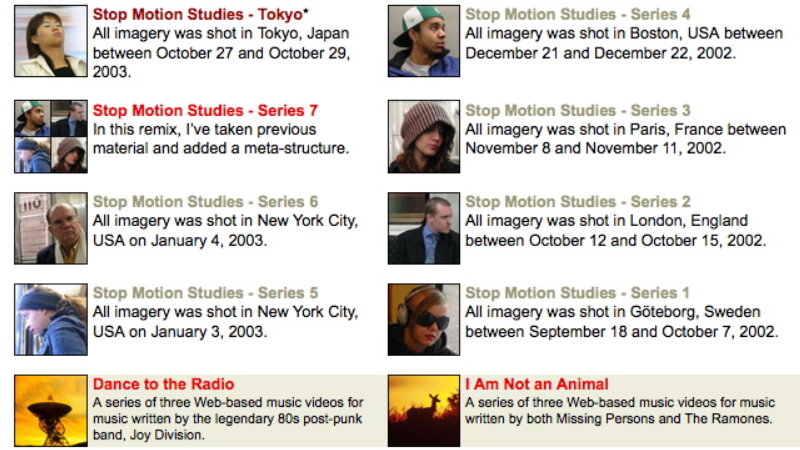Click the man in suit Series 2 thumbnail

point(423,228)
